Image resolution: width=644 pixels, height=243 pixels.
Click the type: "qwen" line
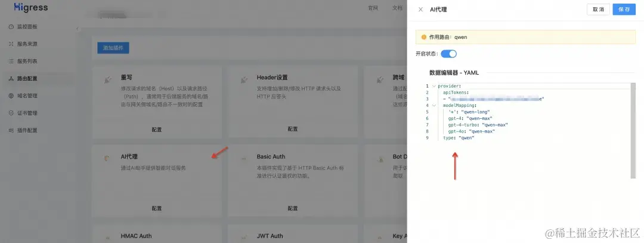pos(459,138)
